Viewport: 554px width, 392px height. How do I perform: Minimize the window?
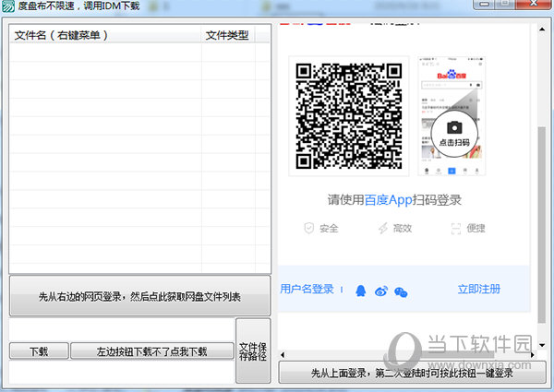point(485,5)
